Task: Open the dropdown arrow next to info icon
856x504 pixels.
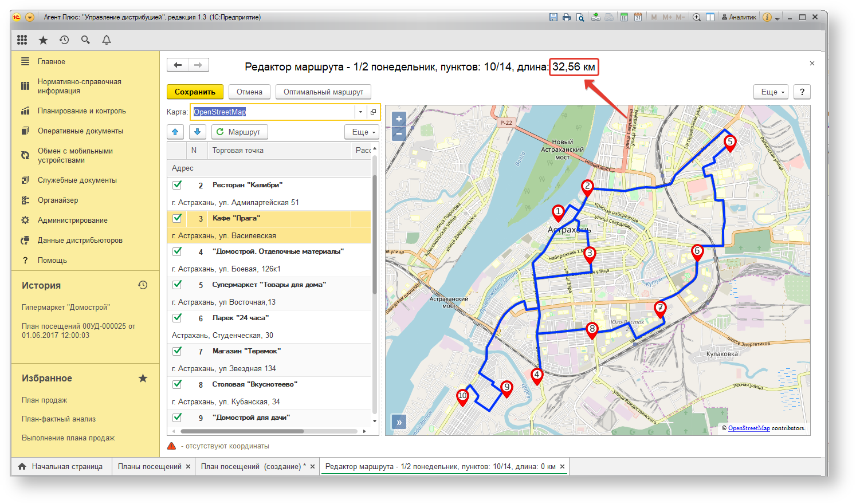Action: click(x=778, y=18)
